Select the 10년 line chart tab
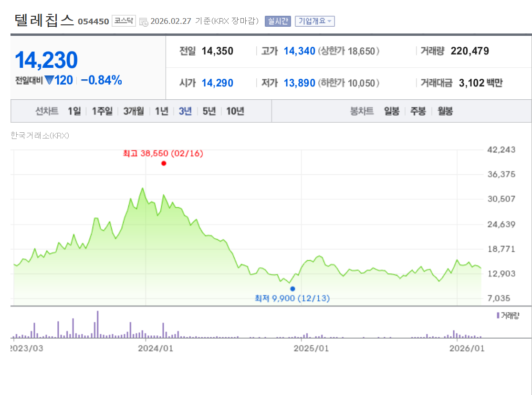Image resolution: width=532 pixels, height=395 pixels. tap(235, 111)
